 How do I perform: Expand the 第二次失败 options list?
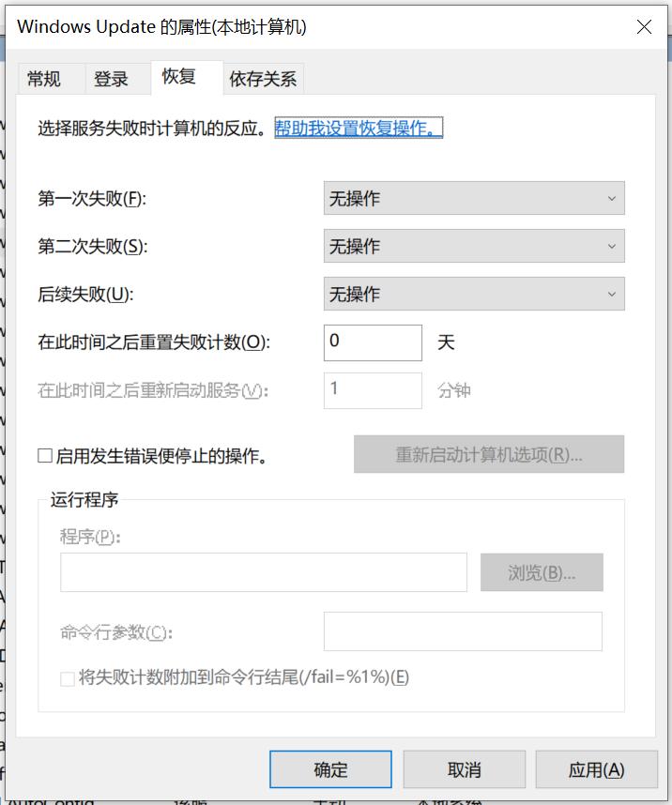[x=474, y=246]
